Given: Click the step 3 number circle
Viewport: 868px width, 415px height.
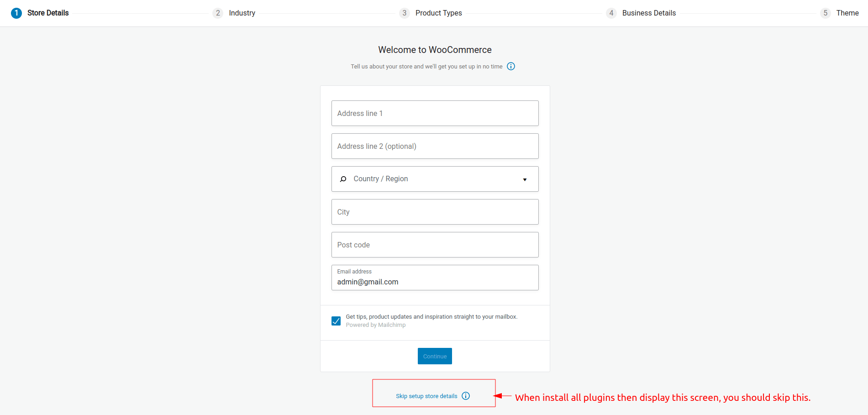Looking at the screenshot, I should (x=404, y=13).
